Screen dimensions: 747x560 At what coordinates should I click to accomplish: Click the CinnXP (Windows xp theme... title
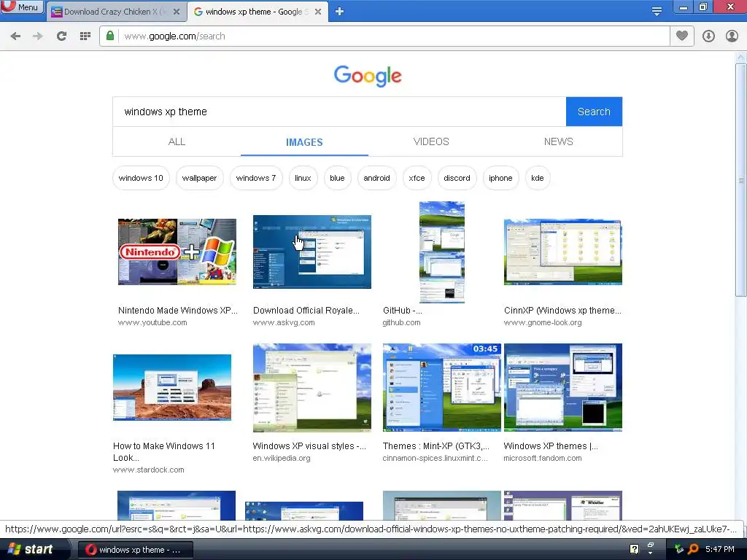click(562, 311)
